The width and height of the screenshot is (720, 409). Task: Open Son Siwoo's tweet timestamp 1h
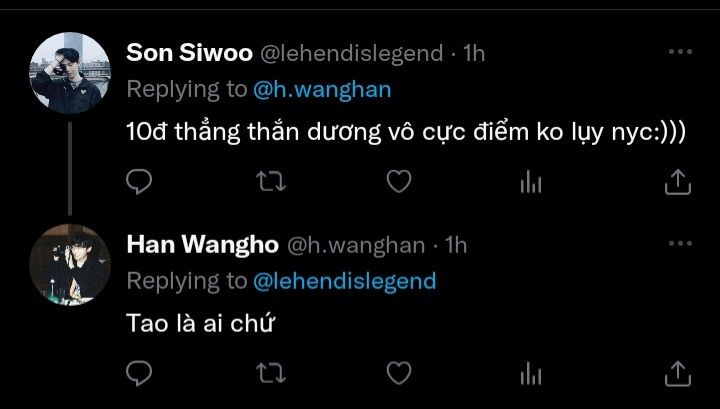tap(473, 53)
